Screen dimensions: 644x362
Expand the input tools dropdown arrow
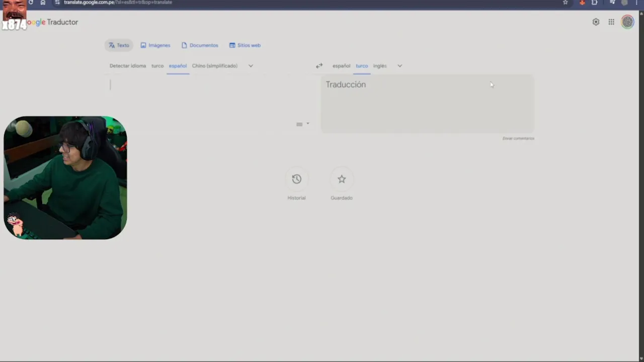pos(307,124)
